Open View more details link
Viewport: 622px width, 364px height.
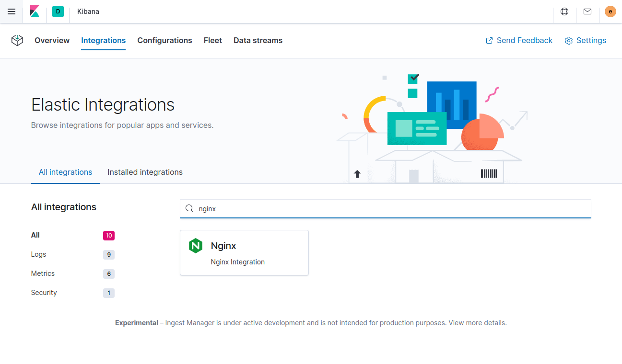coord(476,322)
